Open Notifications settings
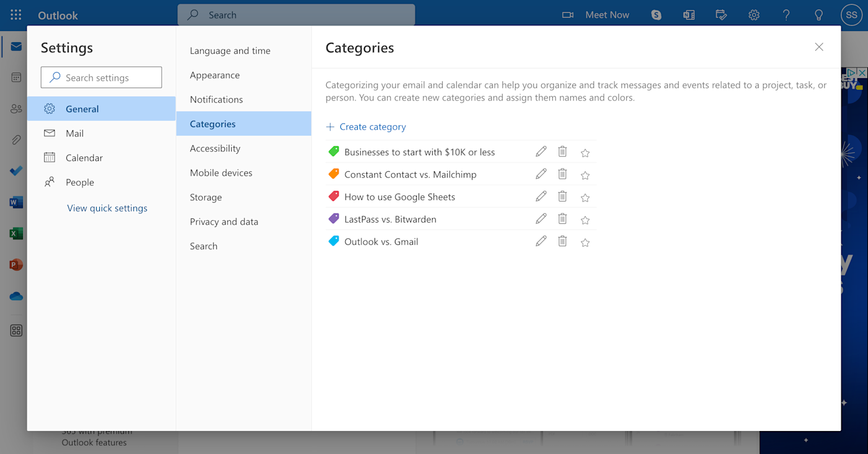This screenshot has height=454, width=868. click(x=244, y=99)
